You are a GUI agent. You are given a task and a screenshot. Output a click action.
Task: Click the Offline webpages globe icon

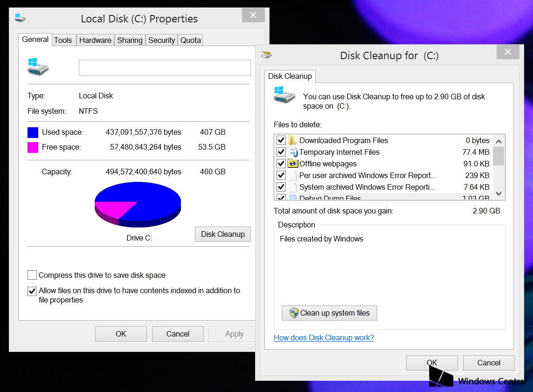[x=293, y=164]
